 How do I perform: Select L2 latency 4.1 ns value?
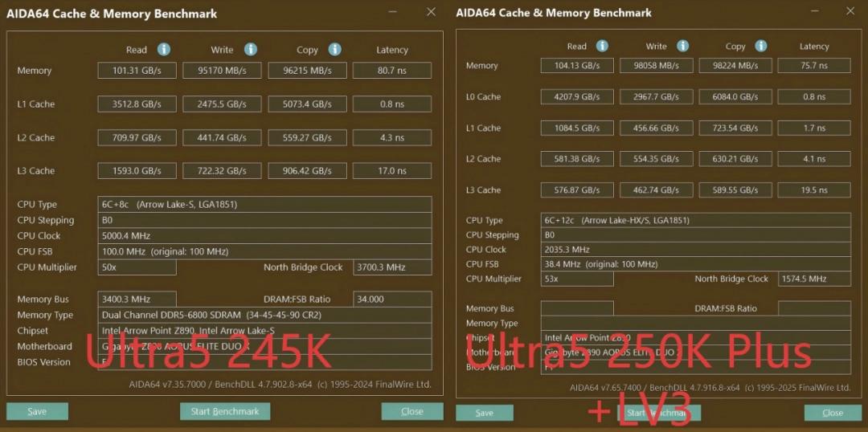tap(814, 159)
